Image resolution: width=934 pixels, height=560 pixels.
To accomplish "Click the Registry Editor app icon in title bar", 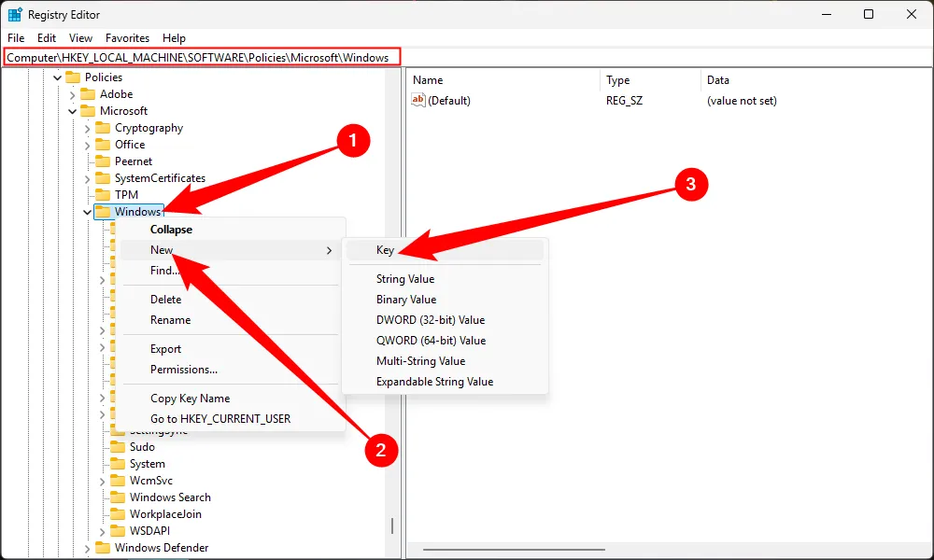I will coord(15,15).
